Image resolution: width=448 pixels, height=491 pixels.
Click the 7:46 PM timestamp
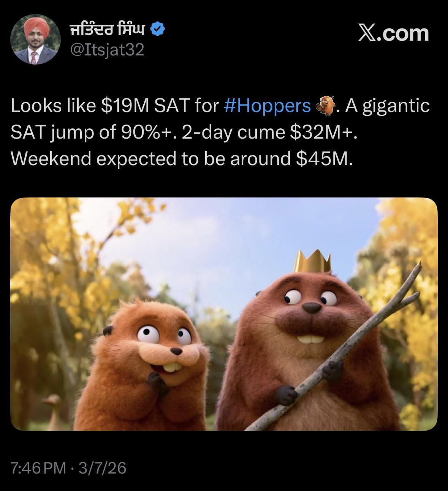pos(38,468)
